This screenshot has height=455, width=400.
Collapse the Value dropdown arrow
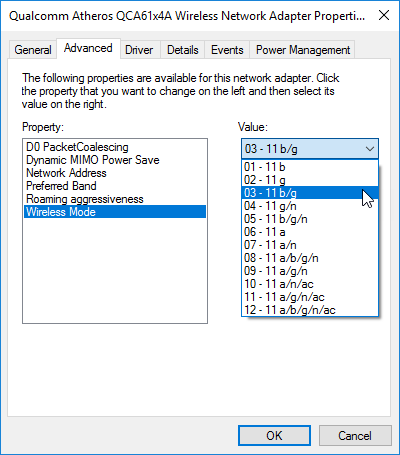[369, 149]
